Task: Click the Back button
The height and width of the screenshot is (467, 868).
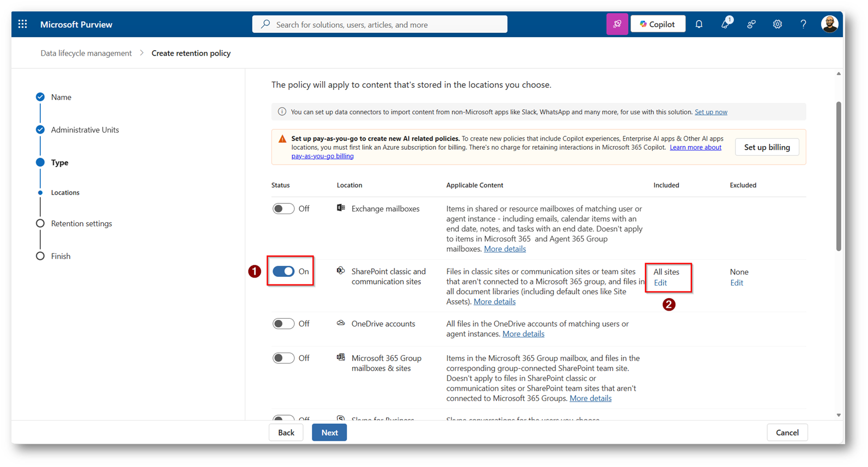Action: pos(286,432)
